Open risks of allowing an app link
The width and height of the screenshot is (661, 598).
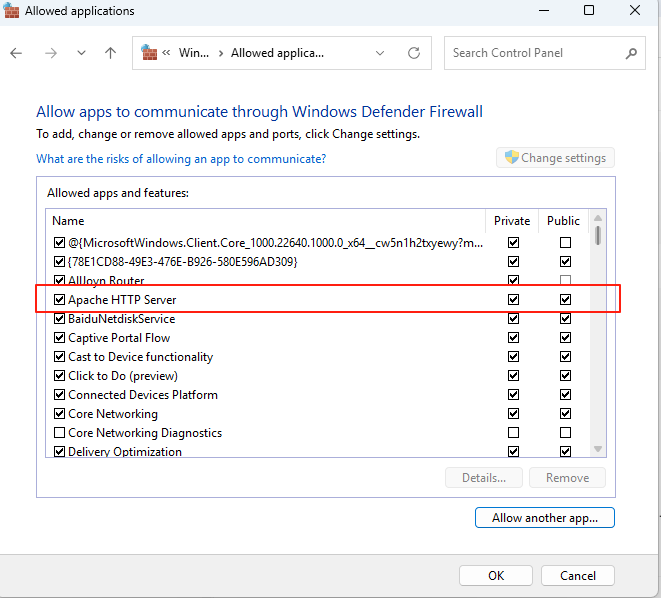tap(181, 159)
